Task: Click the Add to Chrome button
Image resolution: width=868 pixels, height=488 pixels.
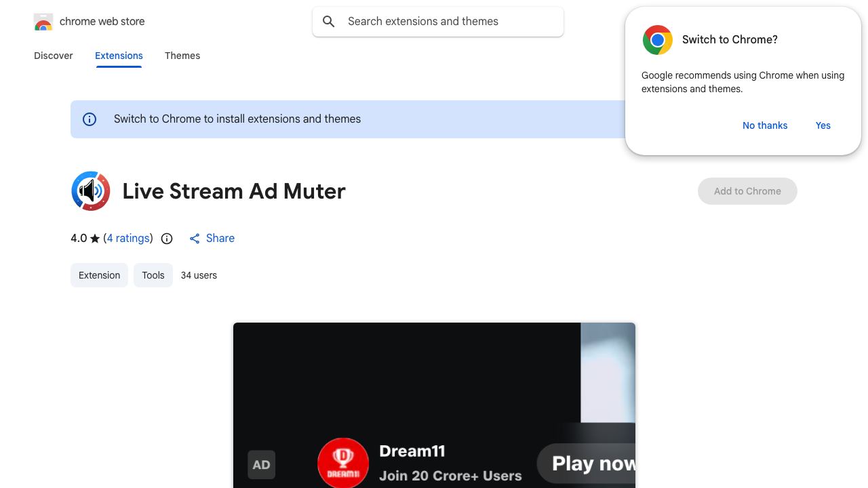Action: point(747,191)
